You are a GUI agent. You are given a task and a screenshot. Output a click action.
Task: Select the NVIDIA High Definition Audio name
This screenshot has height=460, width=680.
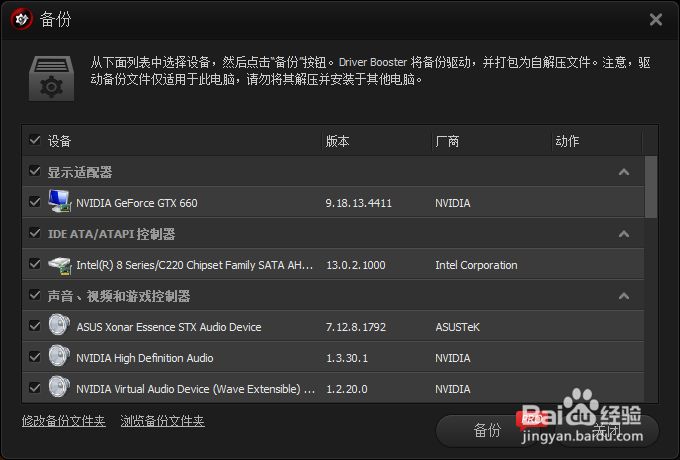click(x=145, y=358)
